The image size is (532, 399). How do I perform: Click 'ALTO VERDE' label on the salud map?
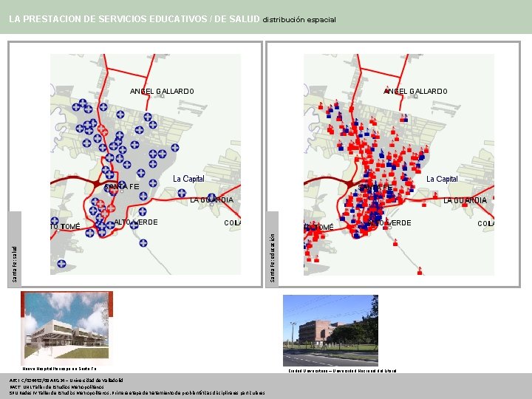coord(136,222)
